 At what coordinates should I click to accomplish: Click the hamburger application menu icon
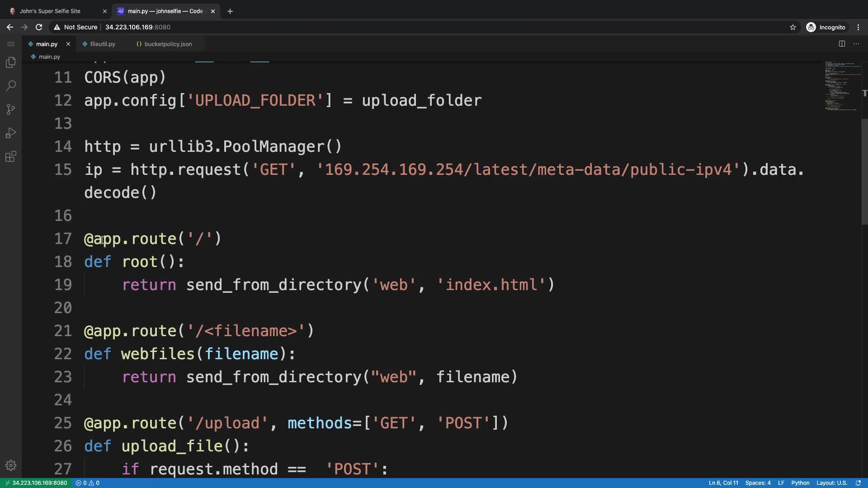(x=11, y=44)
